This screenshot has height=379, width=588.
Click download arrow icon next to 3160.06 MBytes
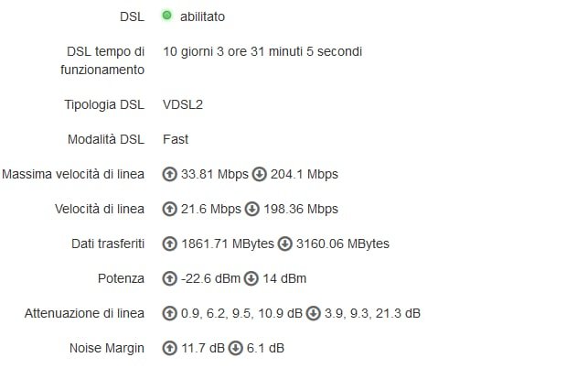(284, 244)
